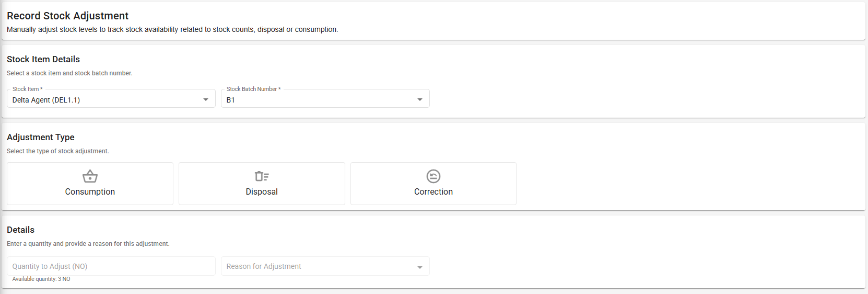Image resolution: width=868 pixels, height=294 pixels.
Task: Click the Delta Agent (DEL1.1) selected value
Action: 46,100
